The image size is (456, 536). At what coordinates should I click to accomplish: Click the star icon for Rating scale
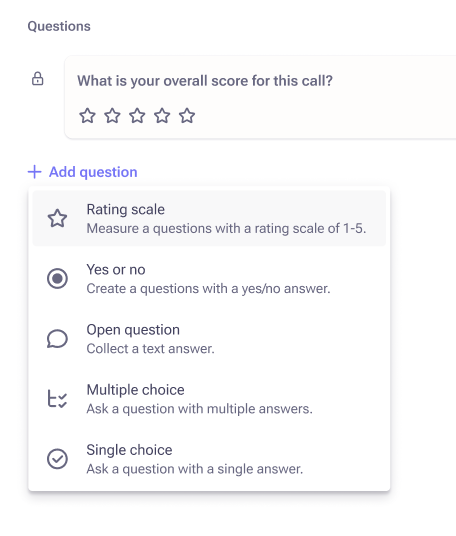(57, 218)
